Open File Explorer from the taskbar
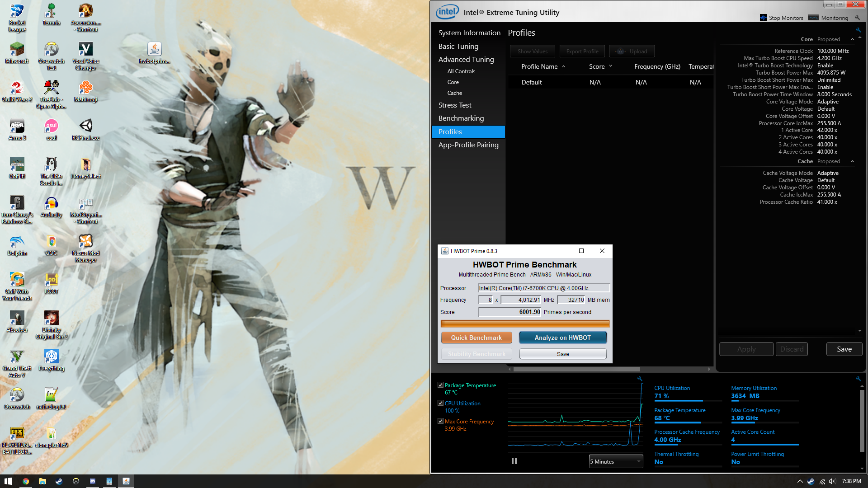 [x=42, y=481]
